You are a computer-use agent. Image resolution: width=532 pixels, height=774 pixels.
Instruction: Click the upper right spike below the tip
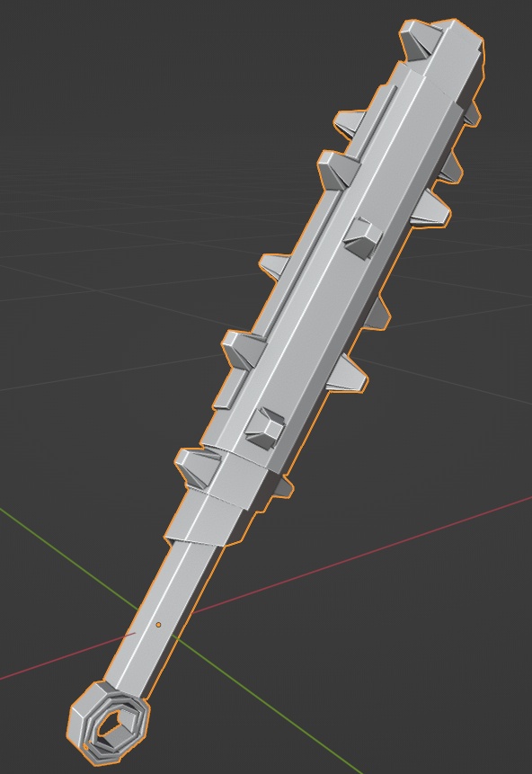pos(472,113)
